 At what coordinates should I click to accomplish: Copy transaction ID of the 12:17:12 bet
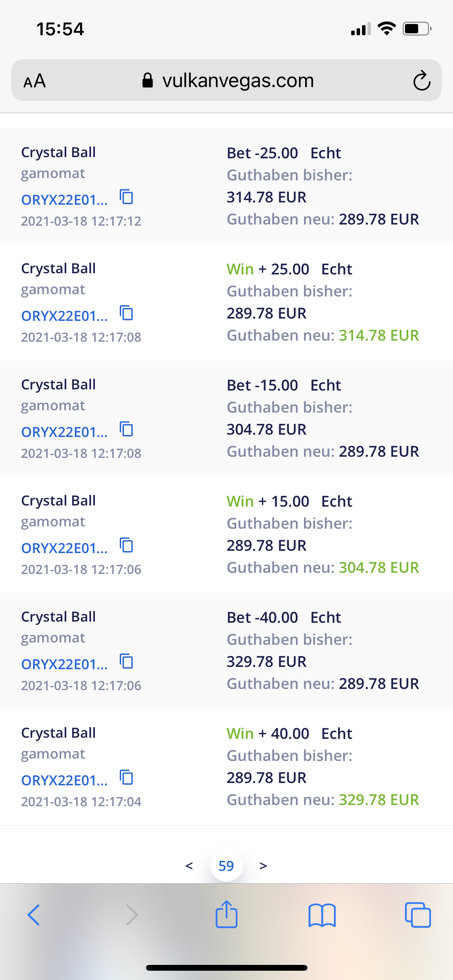click(x=126, y=197)
